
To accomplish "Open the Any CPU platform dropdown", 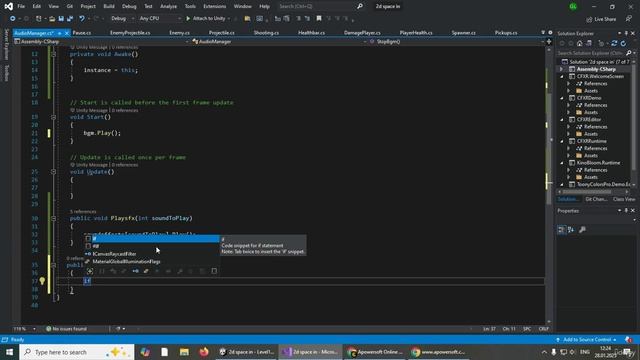I will point(160,18).
